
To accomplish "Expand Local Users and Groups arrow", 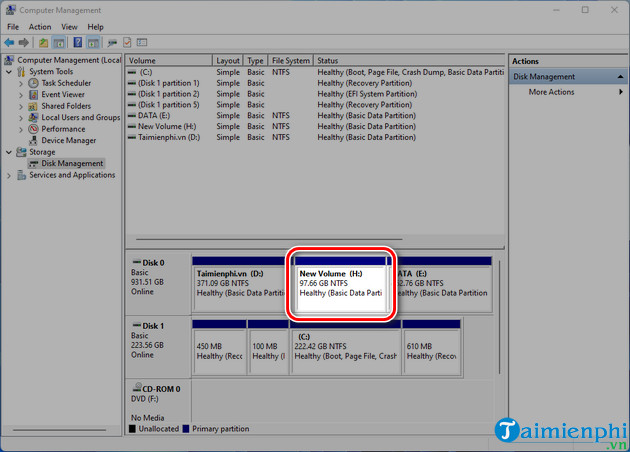I will pos(21,118).
